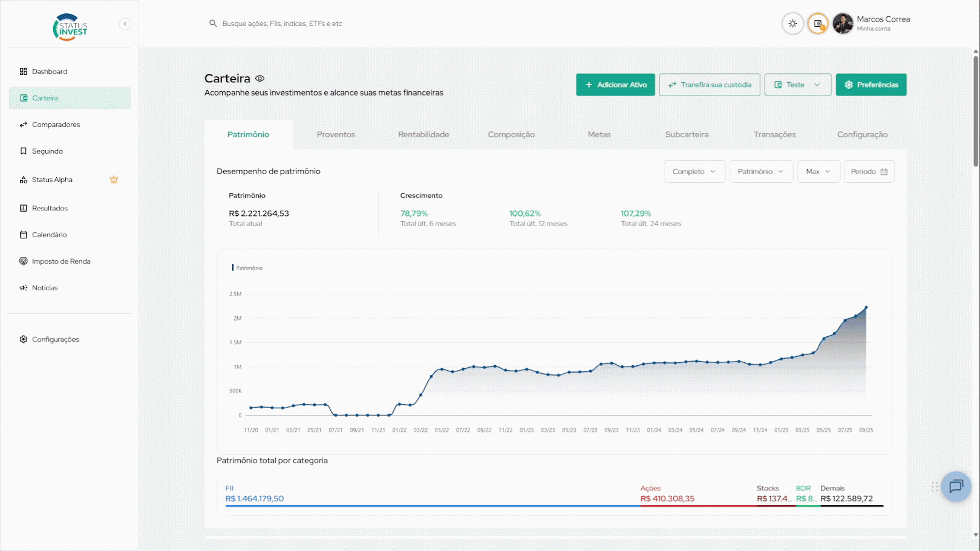Switch to the Rentabilidade tab
The width and height of the screenshot is (980, 551).
[x=423, y=135]
